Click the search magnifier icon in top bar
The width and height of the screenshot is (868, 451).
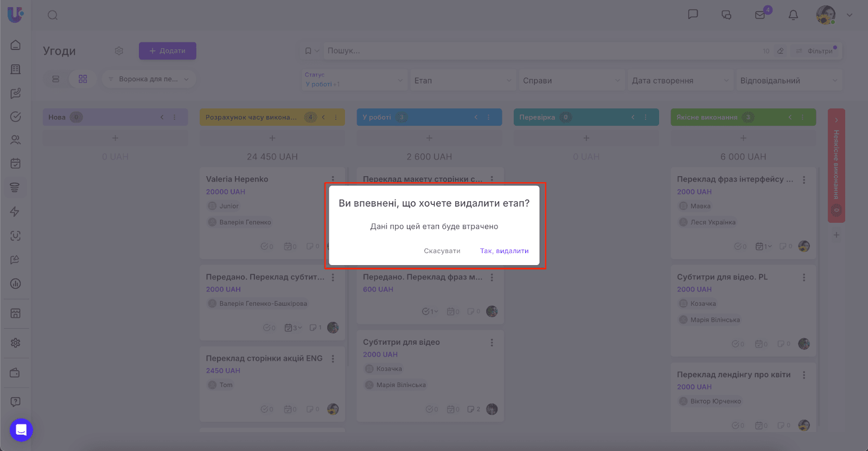click(x=53, y=15)
